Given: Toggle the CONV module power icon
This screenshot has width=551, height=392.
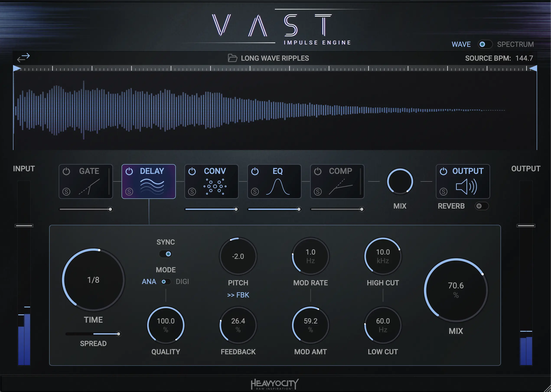Looking at the screenshot, I should pos(192,171).
